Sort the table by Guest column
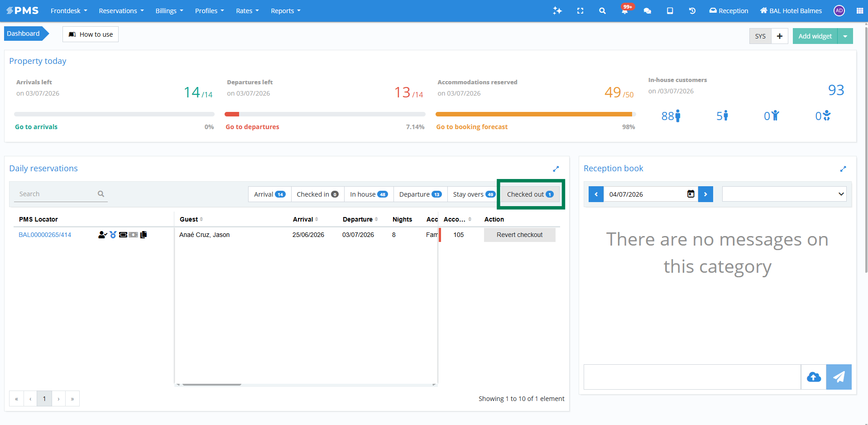 (x=191, y=219)
